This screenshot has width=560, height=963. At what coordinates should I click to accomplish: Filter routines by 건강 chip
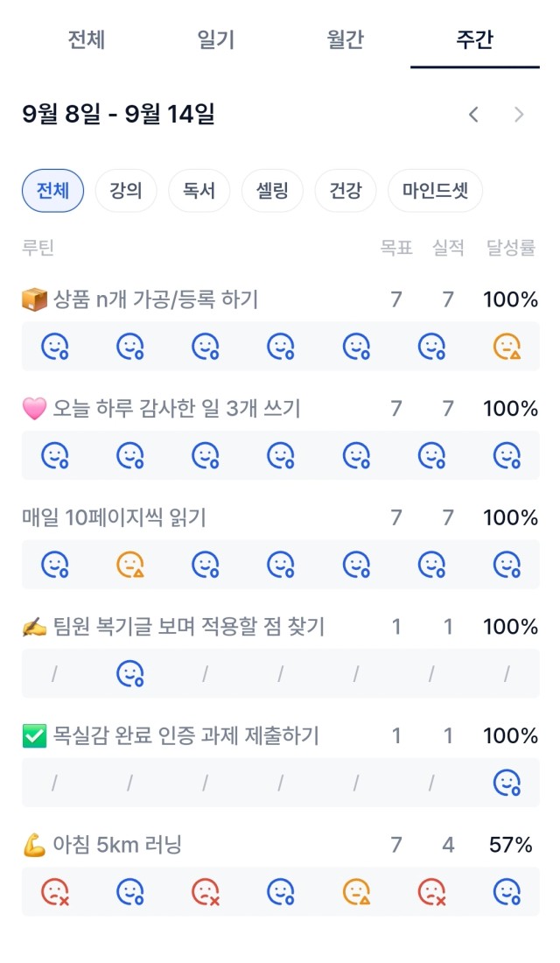click(346, 191)
